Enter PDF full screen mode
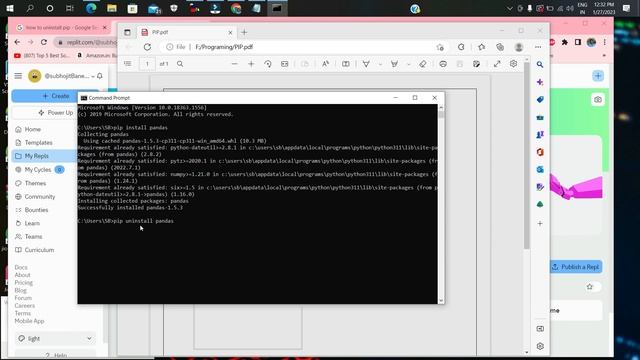This screenshot has height=360, width=640. click(497, 64)
